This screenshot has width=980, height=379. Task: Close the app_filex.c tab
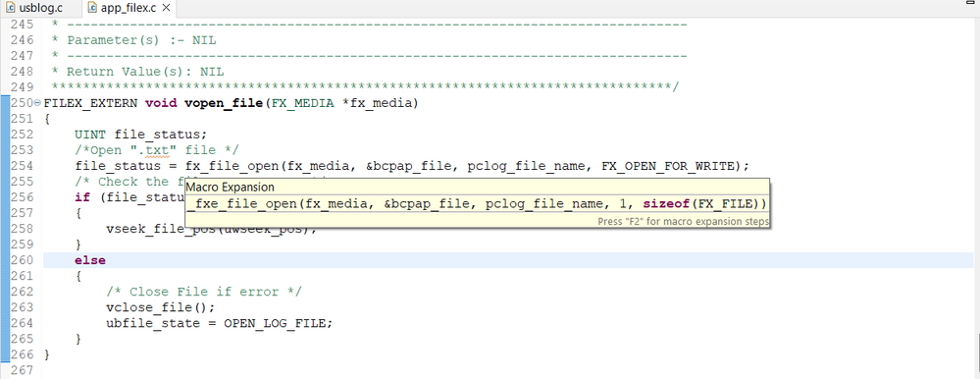[x=166, y=9]
